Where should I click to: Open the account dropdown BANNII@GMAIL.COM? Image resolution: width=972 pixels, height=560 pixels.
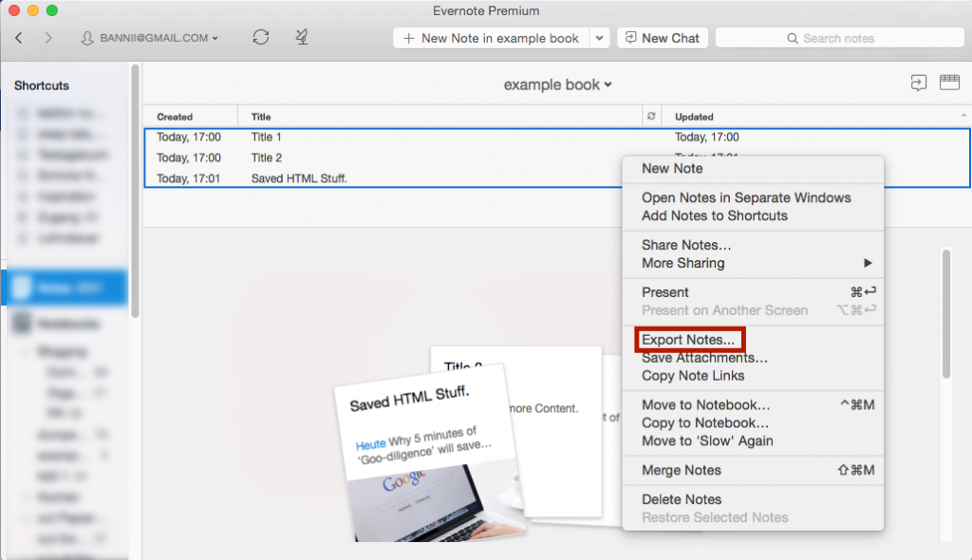[x=149, y=38]
